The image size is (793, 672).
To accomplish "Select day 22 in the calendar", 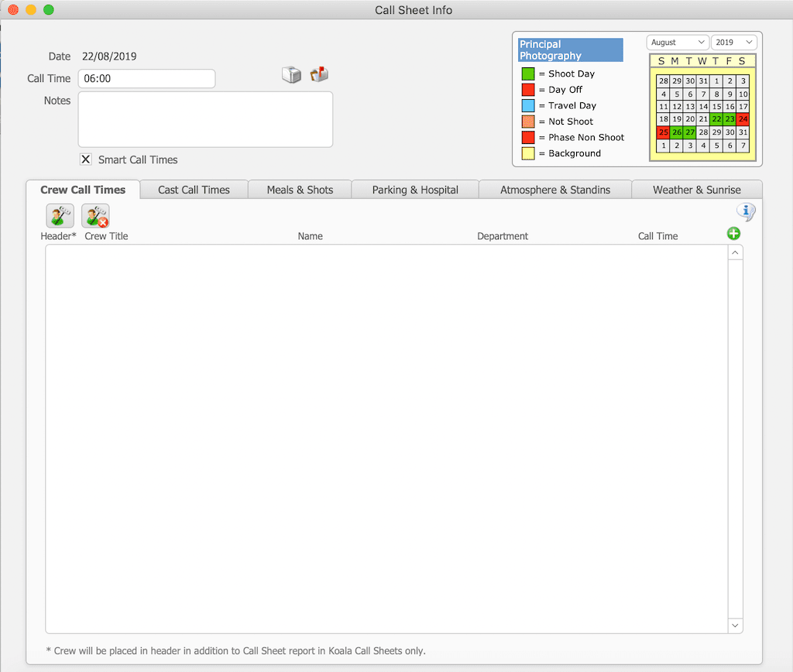I will pos(716,119).
